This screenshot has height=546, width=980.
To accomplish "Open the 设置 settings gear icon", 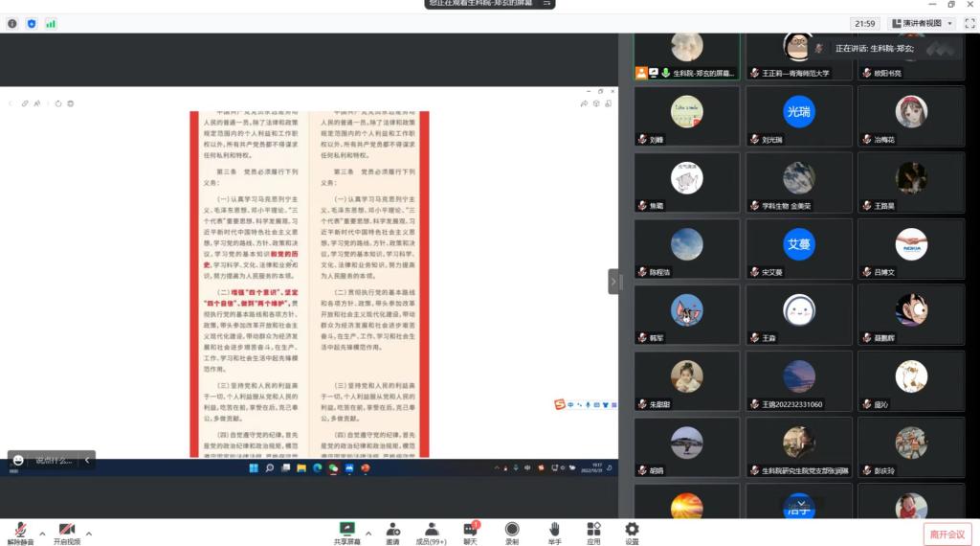I will [x=632, y=530].
